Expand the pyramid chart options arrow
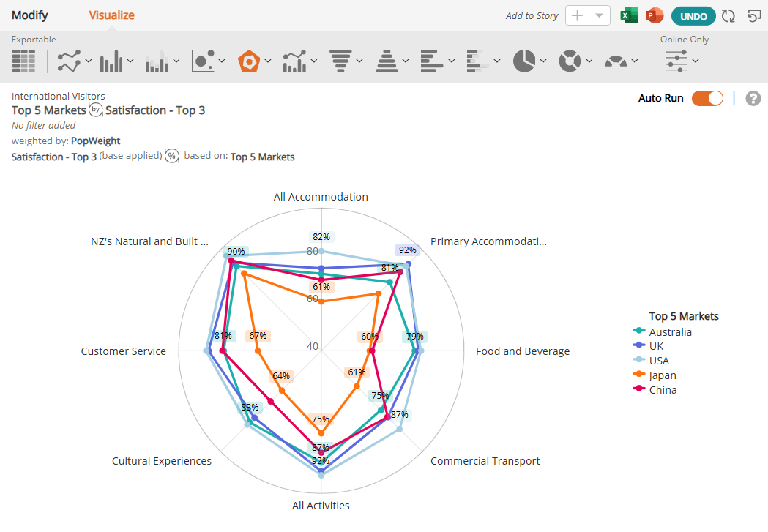Viewport: 768px width, 532px height. (x=406, y=61)
